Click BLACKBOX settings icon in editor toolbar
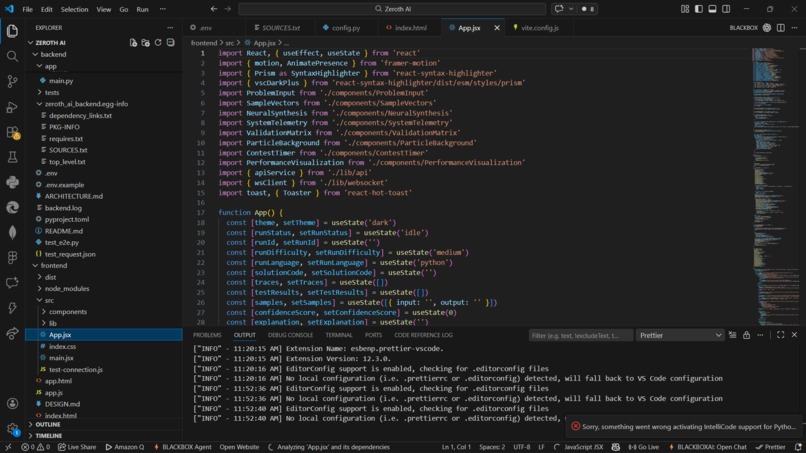This screenshot has height=453, width=806. (x=766, y=28)
